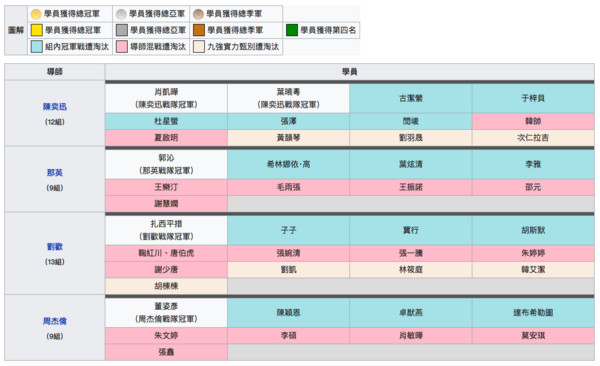Image resolution: width=600 pixels, height=366 pixels.
Task: Click the (13組) count under 劉歡
Action: (x=55, y=262)
